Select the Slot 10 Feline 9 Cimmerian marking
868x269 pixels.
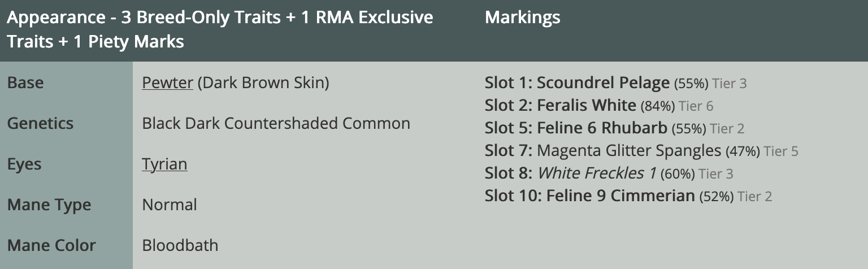click(620, 196)
